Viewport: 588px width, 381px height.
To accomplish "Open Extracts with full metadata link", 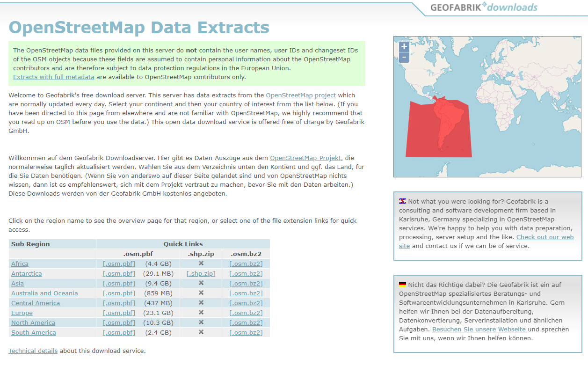I will 54,77.
